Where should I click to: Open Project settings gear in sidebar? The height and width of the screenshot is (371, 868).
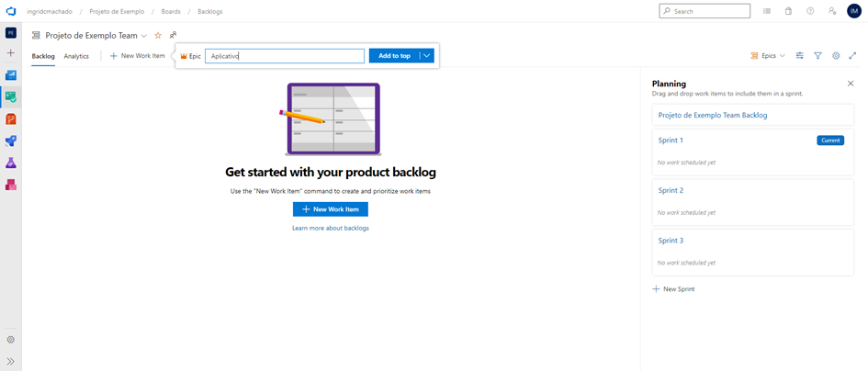click(x=10, y=340)
